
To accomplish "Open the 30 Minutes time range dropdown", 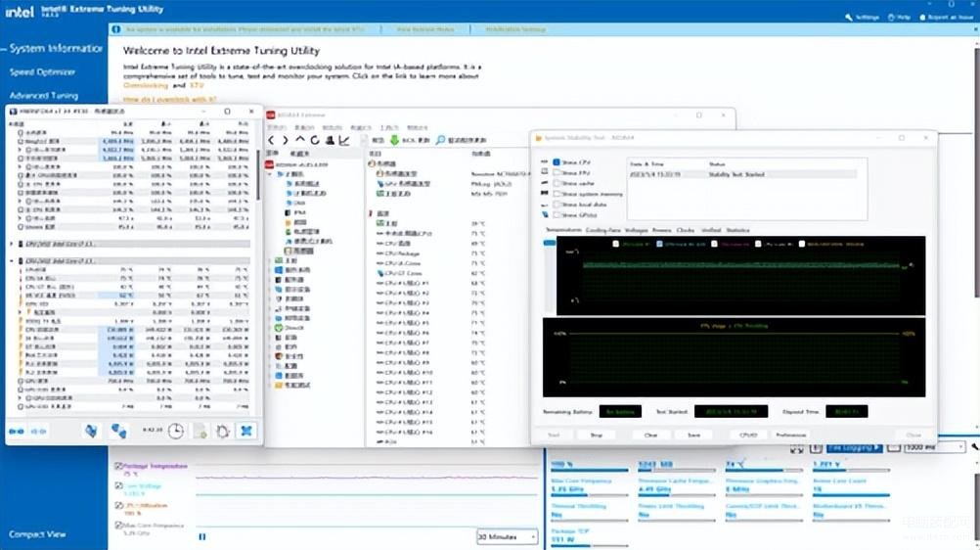I will [x=507, y=537].
